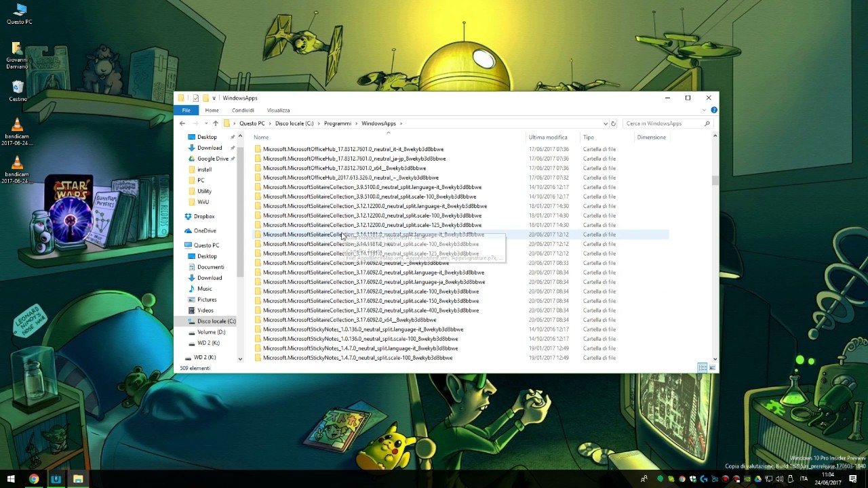Refresh the WindowsApps folder view
868x488 pixels.
pyautogui.click(x=613, y=123)
